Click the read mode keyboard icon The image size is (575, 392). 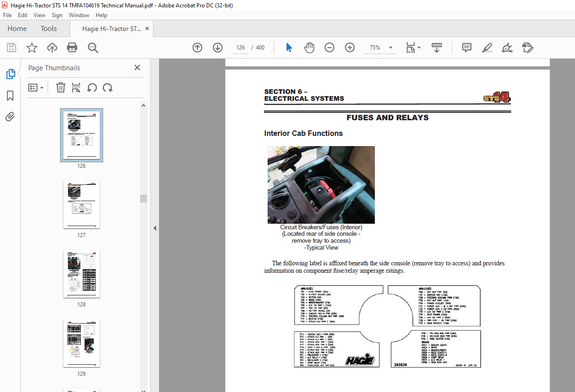(437, 48)
